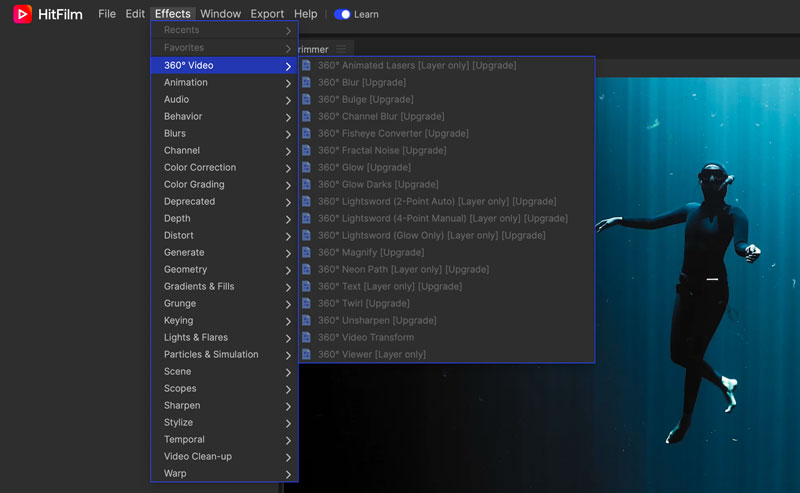
Task: Toggle the Learn switch
Action: (343, 14)
